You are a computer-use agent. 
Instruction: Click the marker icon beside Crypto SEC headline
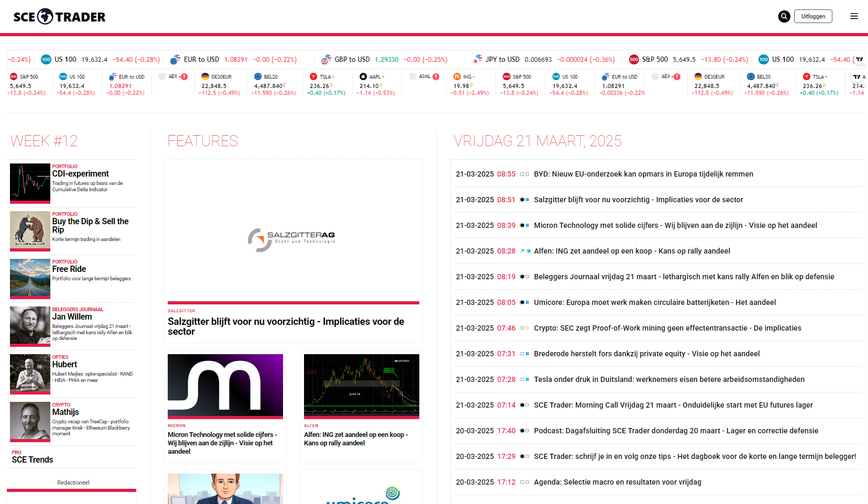[525, 328]
